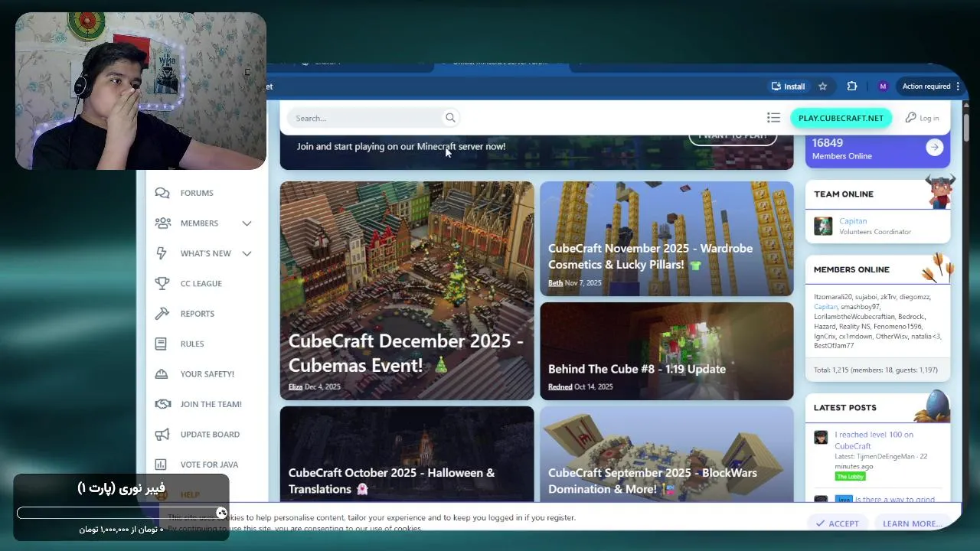Open CC League trophy icon
This screenshot has height=551, width=980.
point(162,283)
